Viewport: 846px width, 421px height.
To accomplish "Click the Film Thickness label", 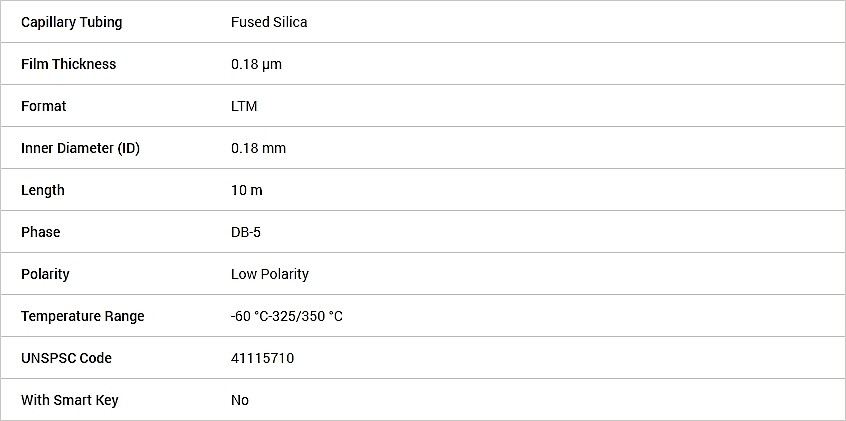I will tap(69, 64).
